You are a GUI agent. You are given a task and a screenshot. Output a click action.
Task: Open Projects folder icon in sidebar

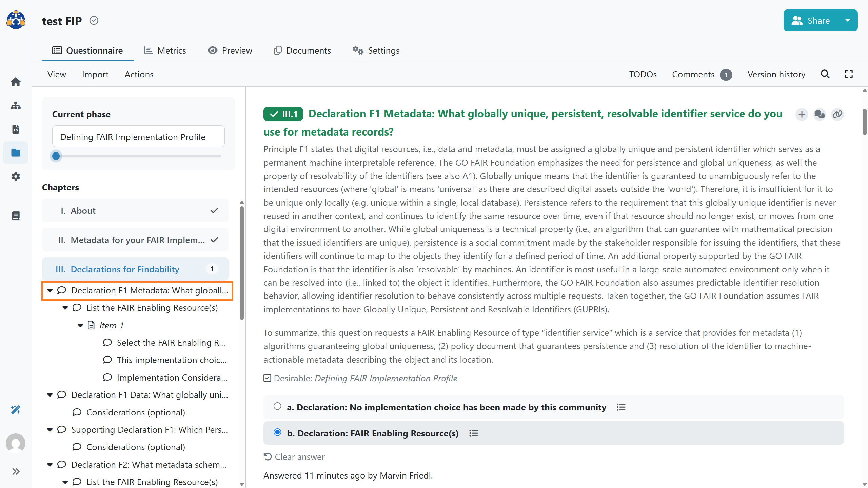click(16, 153)
